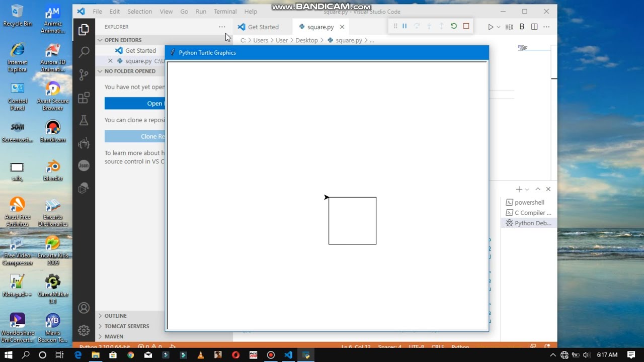Open the Accounts menu icon
The height and width of the screenshot is (362, 644).
(84, 308)
